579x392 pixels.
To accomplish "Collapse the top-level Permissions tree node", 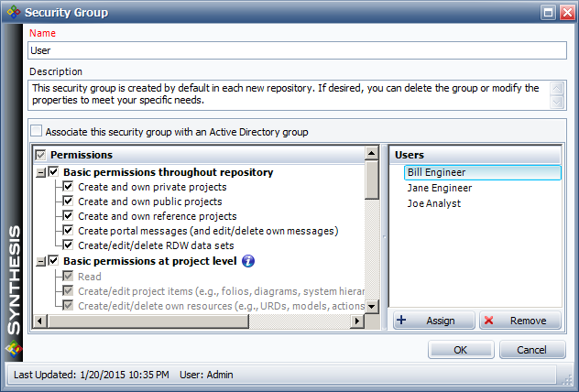I will click(x=38, y=156).
